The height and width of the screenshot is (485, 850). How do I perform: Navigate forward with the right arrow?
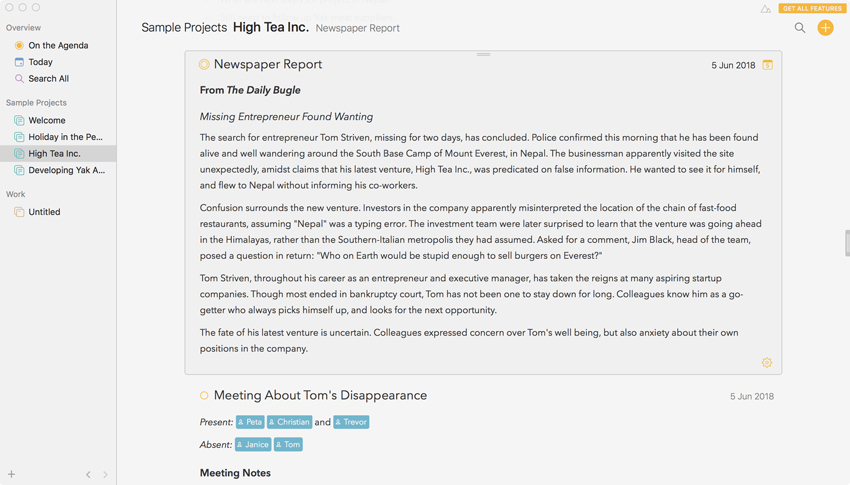tap(105, 474)
